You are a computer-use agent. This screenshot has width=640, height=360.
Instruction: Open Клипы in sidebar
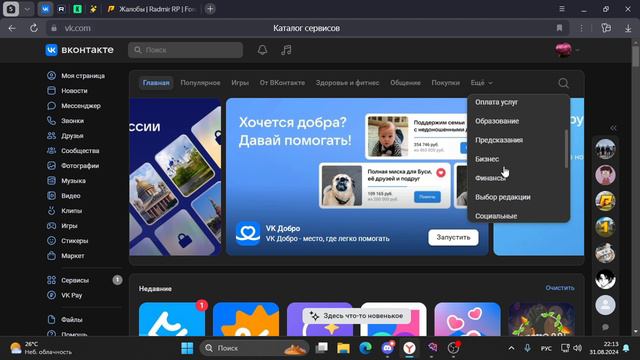click(64, 211)
